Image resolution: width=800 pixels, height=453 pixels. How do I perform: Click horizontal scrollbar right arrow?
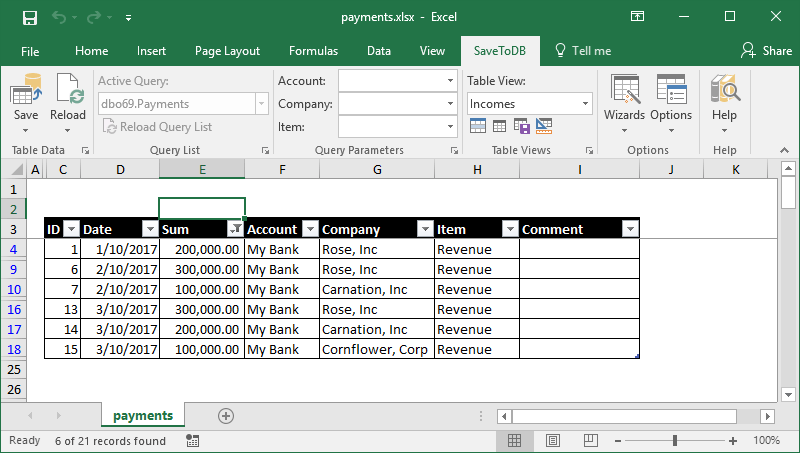767,416
